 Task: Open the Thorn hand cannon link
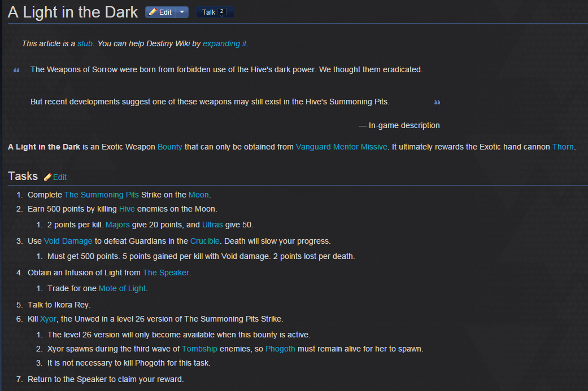pos(563,147)
